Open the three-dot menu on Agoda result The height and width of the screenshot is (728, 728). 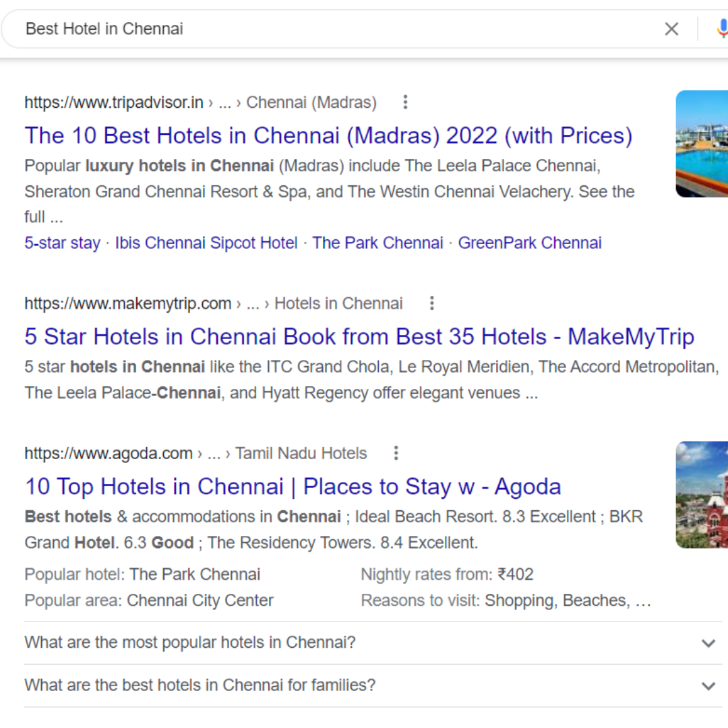[x=396, y=454]
